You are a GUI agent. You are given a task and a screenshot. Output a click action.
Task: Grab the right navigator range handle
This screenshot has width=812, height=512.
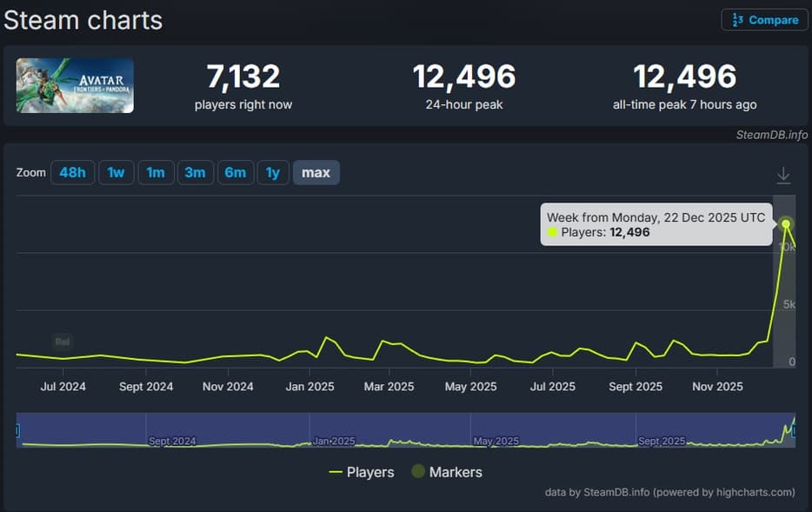(x=795, y=430)
